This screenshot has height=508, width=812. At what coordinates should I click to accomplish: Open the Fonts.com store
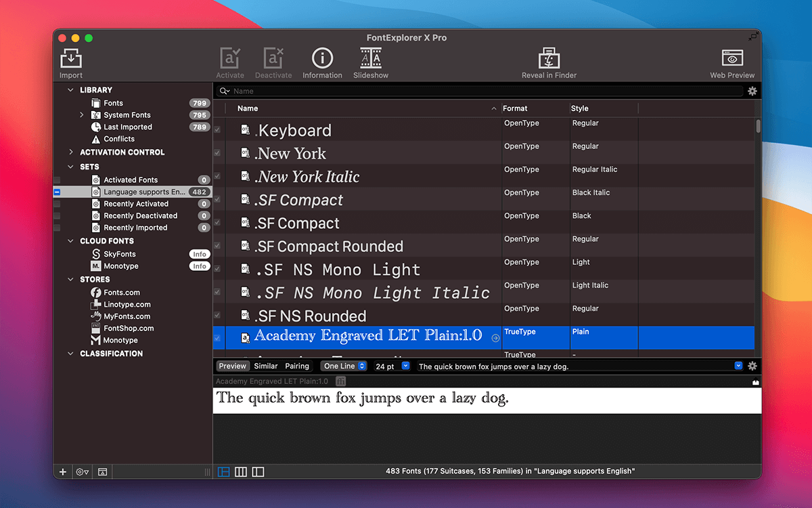tap(121, 293)
